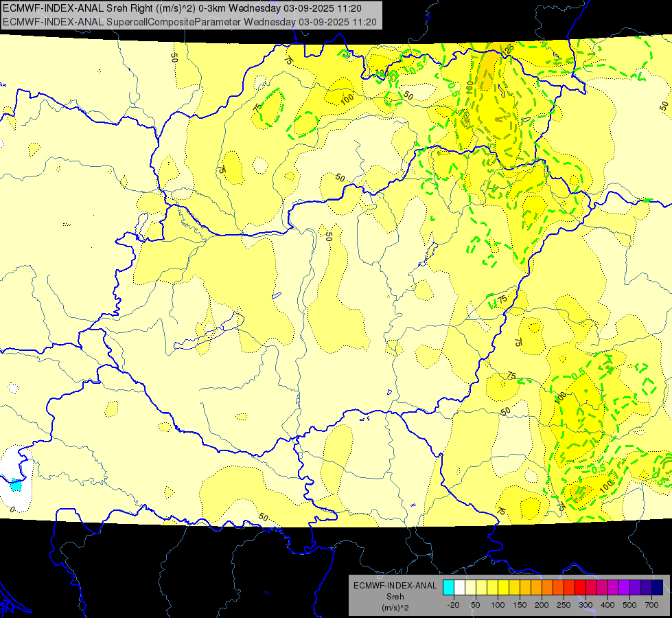Click the legend value '200'

pos(542,605)
